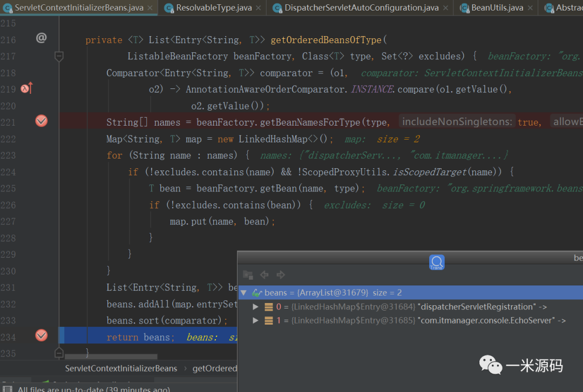Screen dimensions: 583x392
Task: Toggle the breakpoint on line 221
Action: [42, 121]
